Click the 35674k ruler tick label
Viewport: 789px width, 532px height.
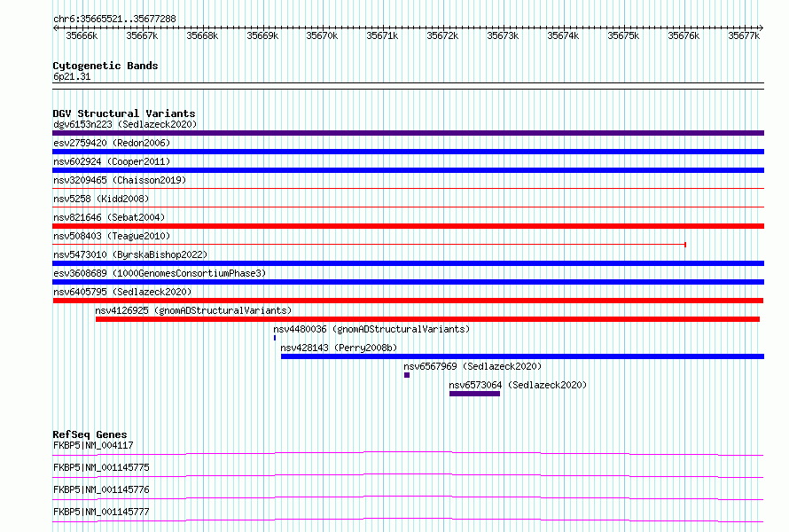click(x=563, y=35)
